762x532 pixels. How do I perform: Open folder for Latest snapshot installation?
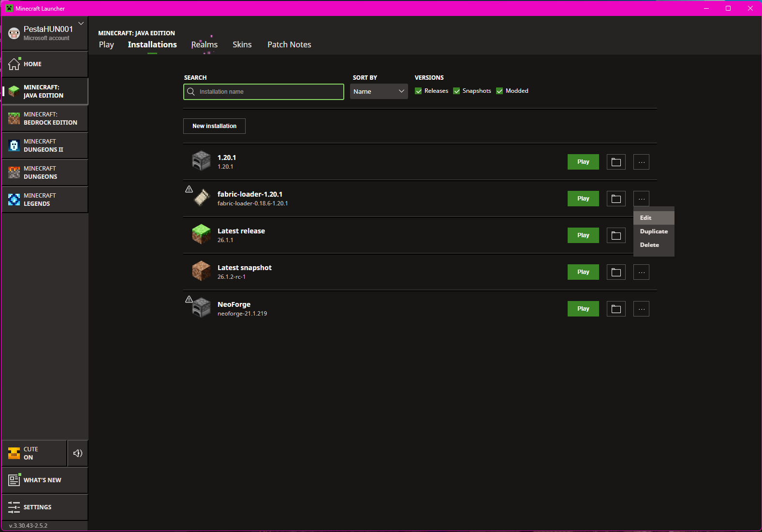click(x=616, y=272)
